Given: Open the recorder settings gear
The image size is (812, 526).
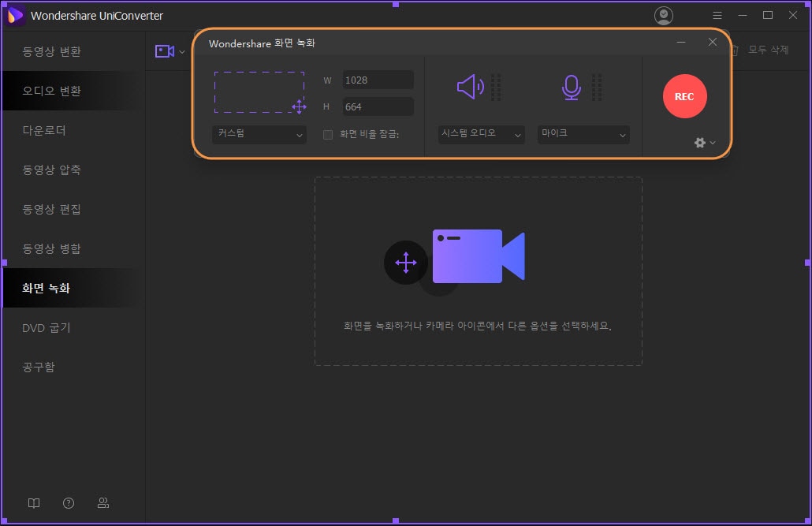Looking at the screenshot, I should click(x=699, y=143).
